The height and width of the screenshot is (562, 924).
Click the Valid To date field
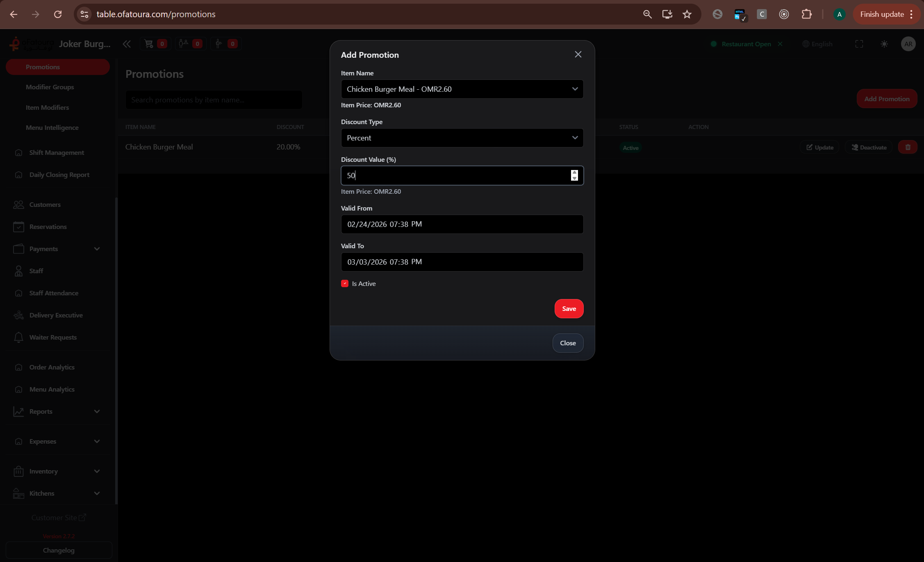coord(462,262)
